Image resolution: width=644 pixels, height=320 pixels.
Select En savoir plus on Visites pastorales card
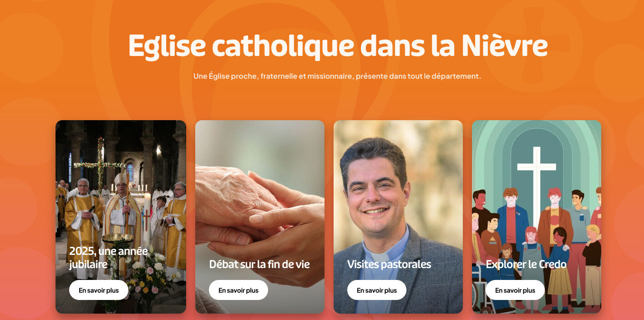pyautogui.click(x=377, y=290)
